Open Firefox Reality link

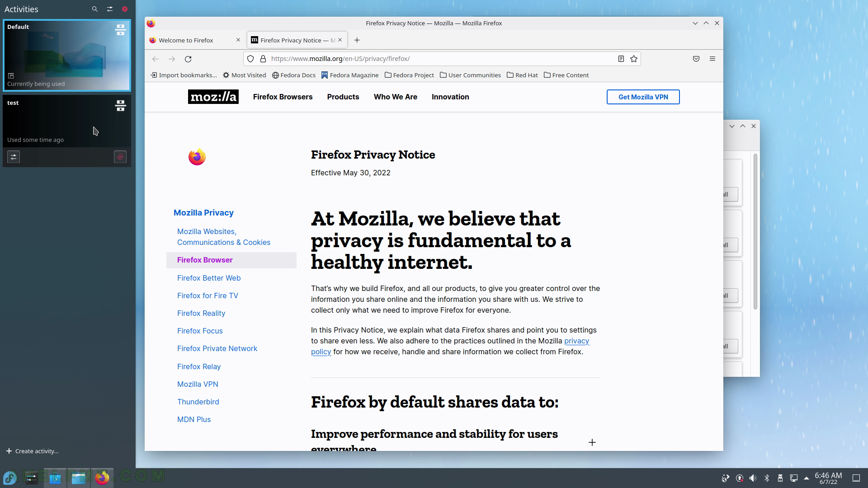tap(201, 313)
